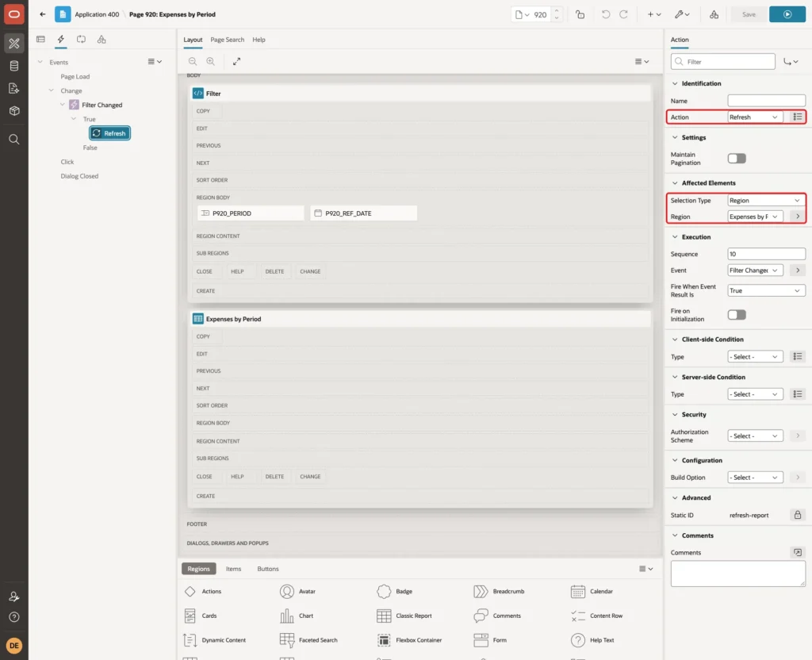Open the App Builder icon in sidebar
The width and height of the screenshot is (812, 660).
[14, 44]
